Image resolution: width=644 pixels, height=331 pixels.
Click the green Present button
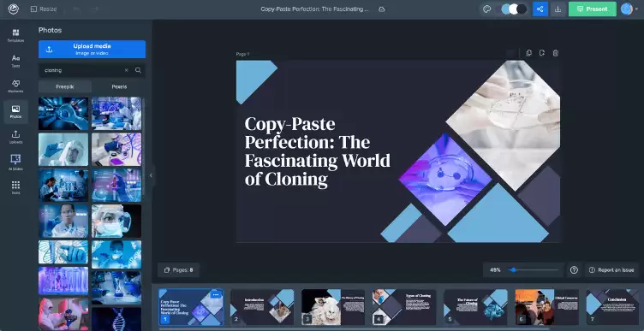pyautogui.click(x=593, y=9)
